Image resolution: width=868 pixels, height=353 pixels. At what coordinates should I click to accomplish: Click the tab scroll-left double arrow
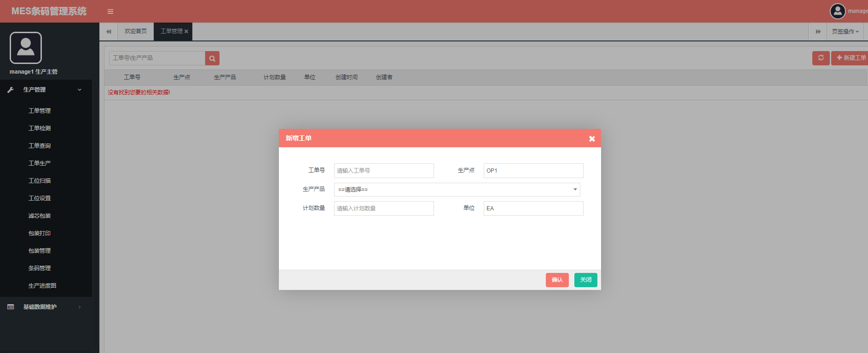click(109, 32)
